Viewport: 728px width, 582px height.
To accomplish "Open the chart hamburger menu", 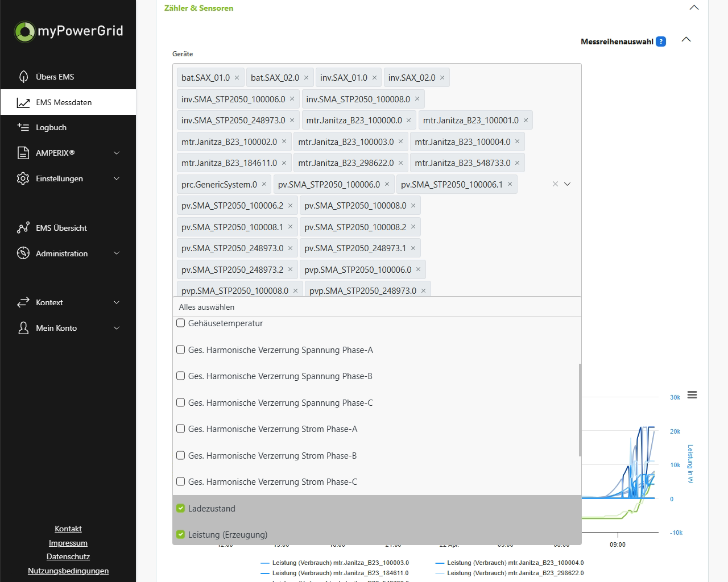I will click(692, 395).
